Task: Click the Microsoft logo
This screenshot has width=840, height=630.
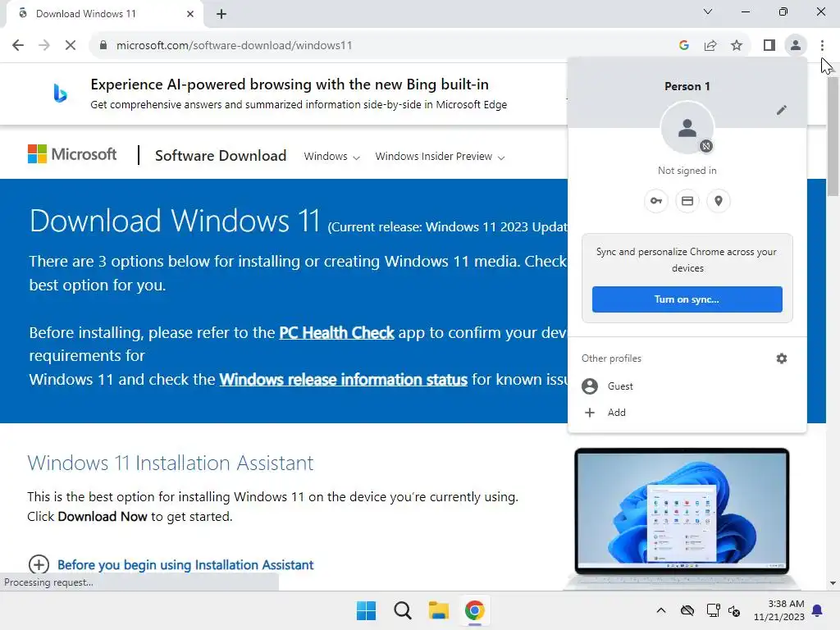Action: point(72,154)
